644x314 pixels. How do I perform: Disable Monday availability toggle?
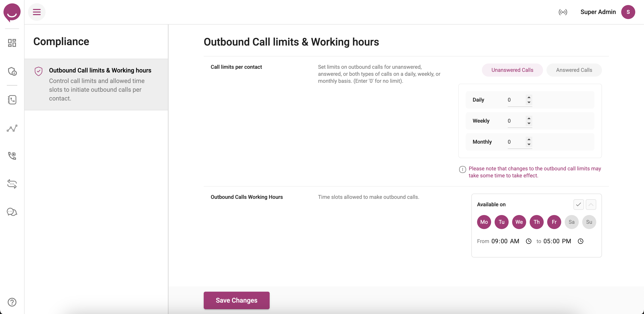[x=484, y=222]
